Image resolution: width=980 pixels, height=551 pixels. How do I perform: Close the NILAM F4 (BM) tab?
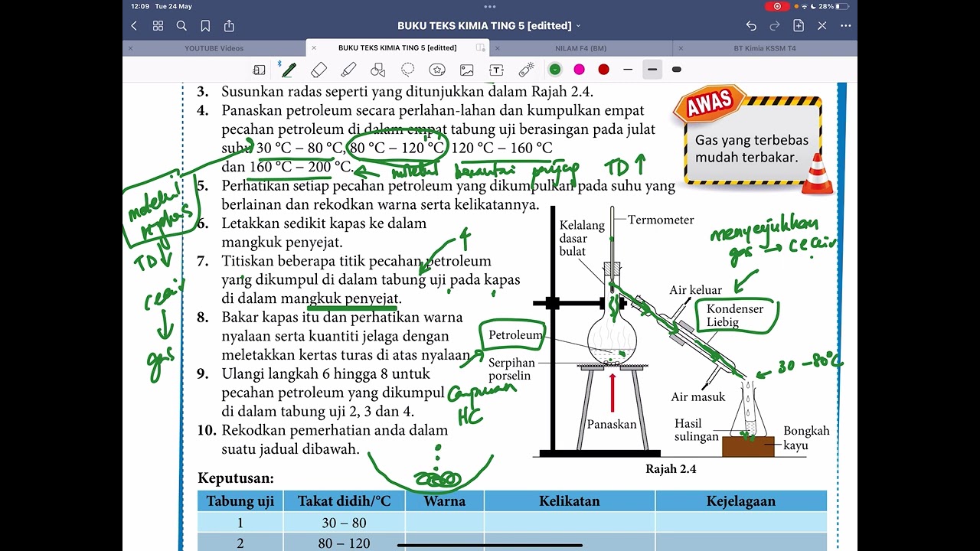[498, 48]
